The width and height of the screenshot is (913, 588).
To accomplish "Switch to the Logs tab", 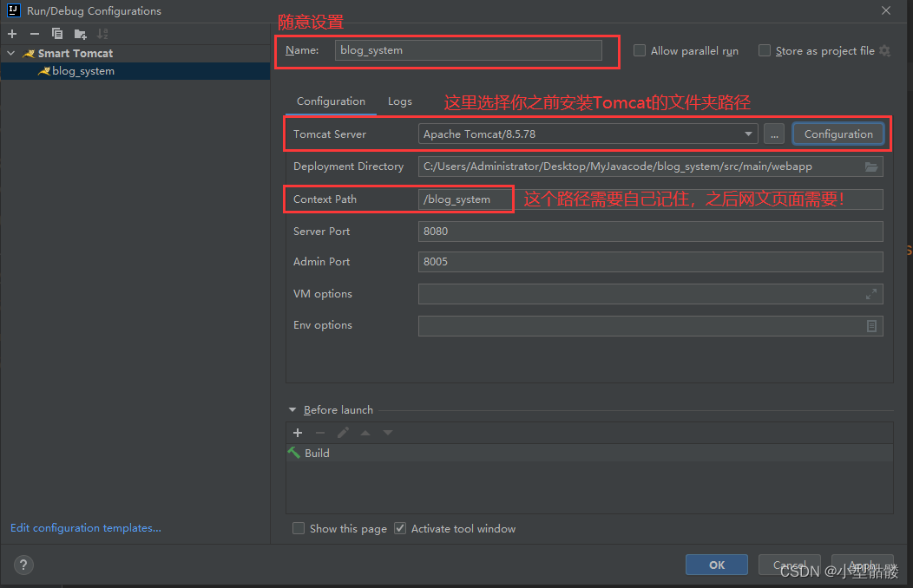I will tap(400, 101).
